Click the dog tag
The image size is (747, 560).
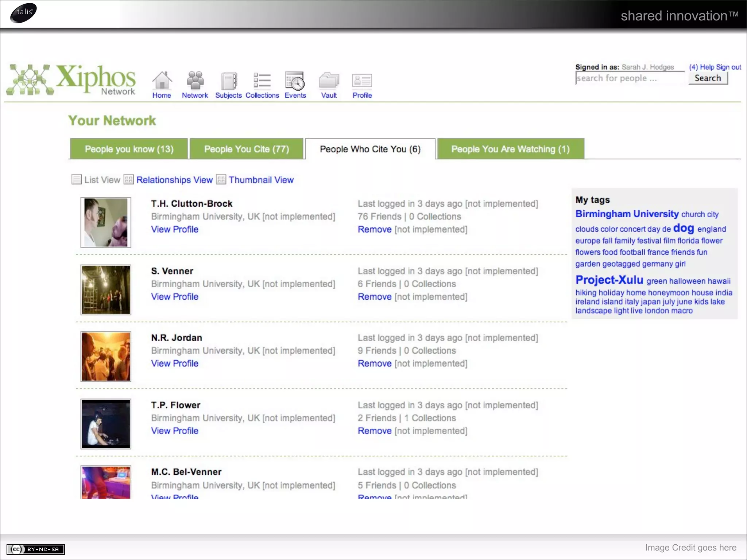684,228
